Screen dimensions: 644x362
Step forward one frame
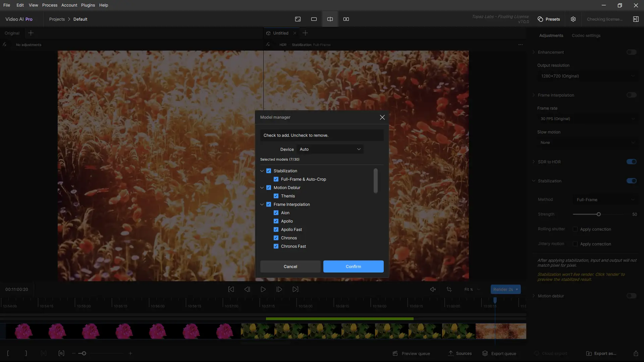coord(279,289)
